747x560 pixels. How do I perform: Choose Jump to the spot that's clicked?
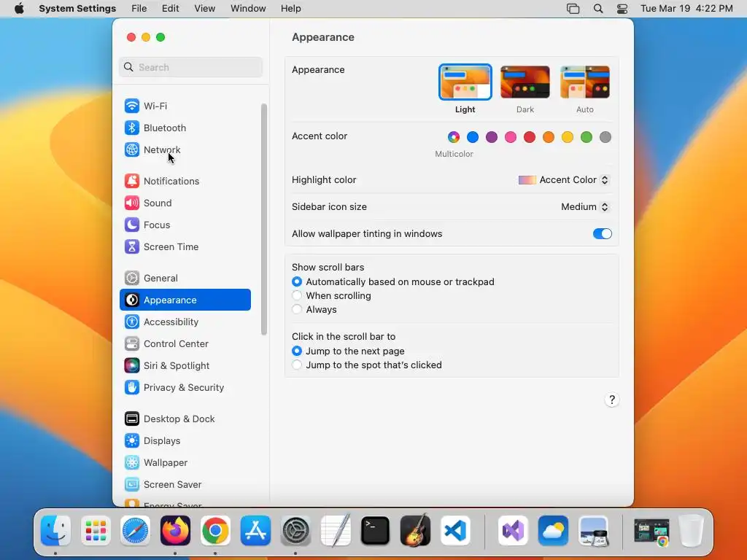point(297,365)
